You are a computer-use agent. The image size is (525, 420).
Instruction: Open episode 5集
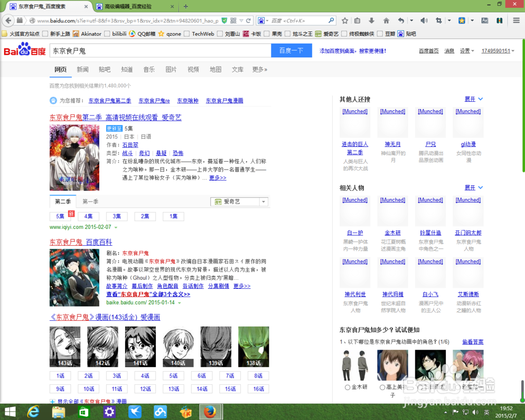[60, 216]
